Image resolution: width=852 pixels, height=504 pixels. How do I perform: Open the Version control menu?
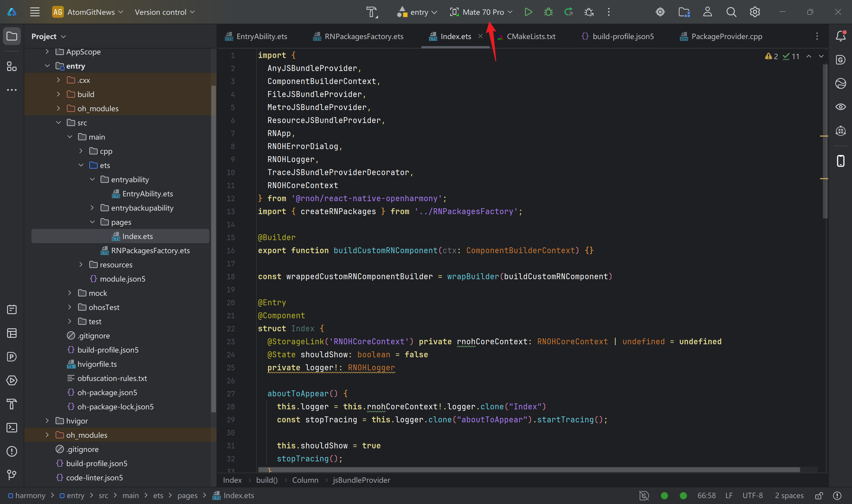(x=164, y=12)
